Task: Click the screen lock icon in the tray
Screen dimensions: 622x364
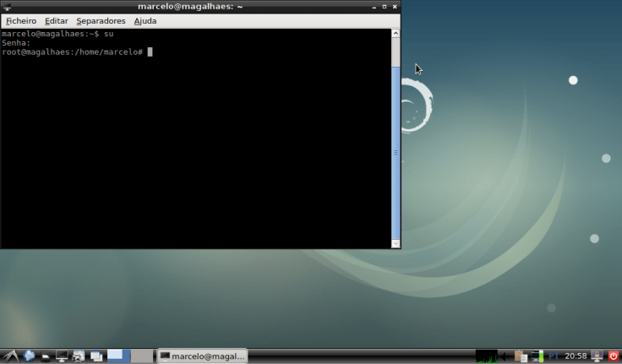Action: point(597,356)
